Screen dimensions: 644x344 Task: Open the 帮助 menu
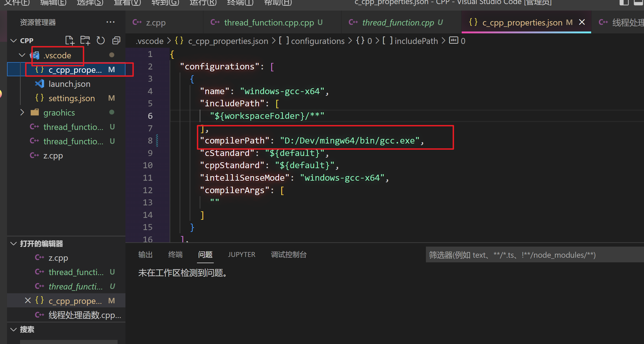pos(278,3)
